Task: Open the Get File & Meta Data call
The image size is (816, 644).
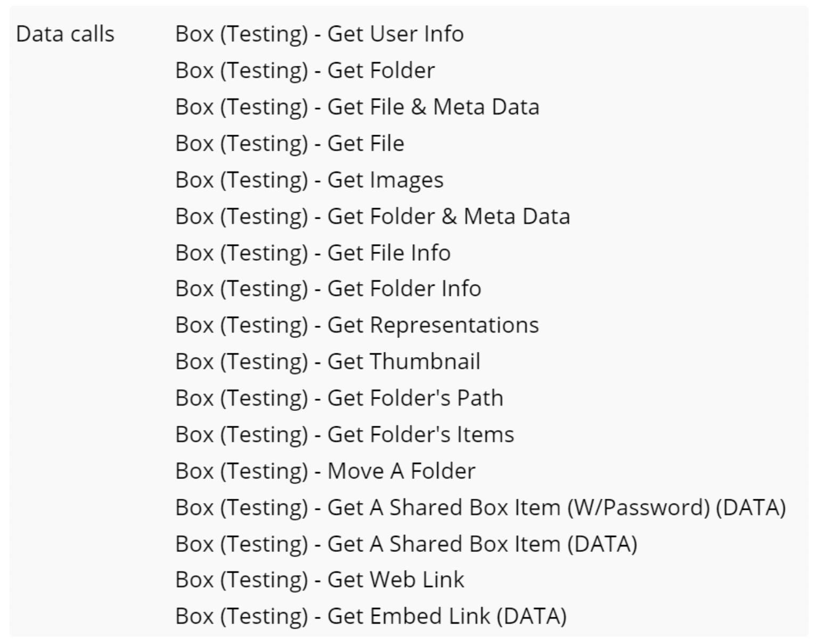Action: pyautogui.click(x=357, y=106)
